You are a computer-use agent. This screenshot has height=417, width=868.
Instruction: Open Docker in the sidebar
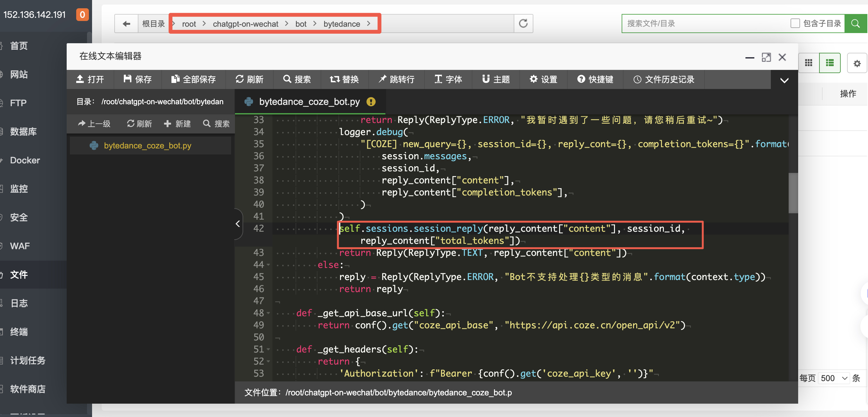(x=25, y=160)
